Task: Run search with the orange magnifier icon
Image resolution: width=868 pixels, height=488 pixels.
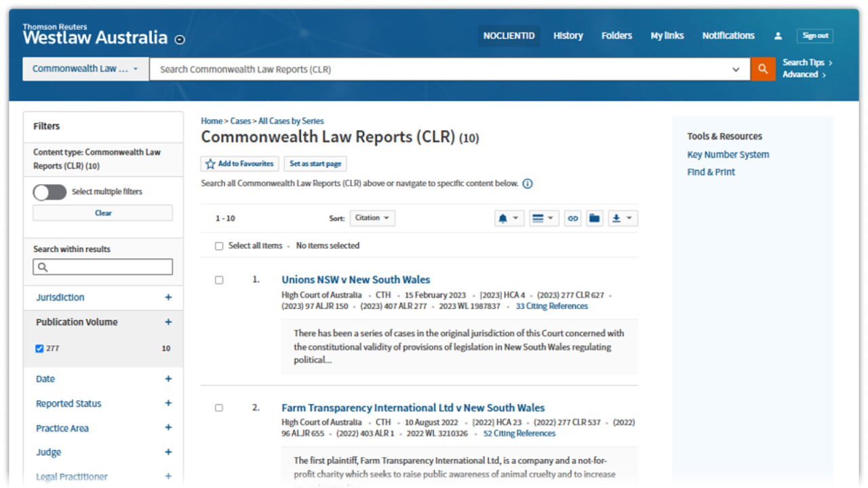Action: pos(762,68)
